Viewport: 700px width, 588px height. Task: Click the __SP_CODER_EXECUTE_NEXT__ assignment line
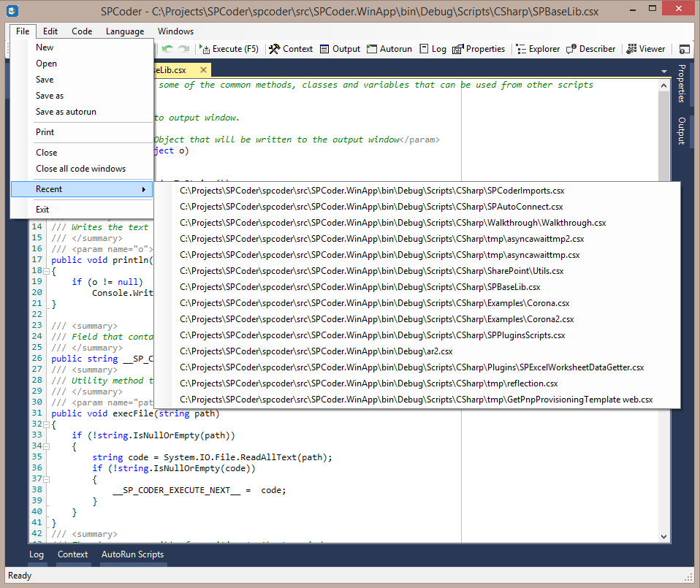(199, 490)
